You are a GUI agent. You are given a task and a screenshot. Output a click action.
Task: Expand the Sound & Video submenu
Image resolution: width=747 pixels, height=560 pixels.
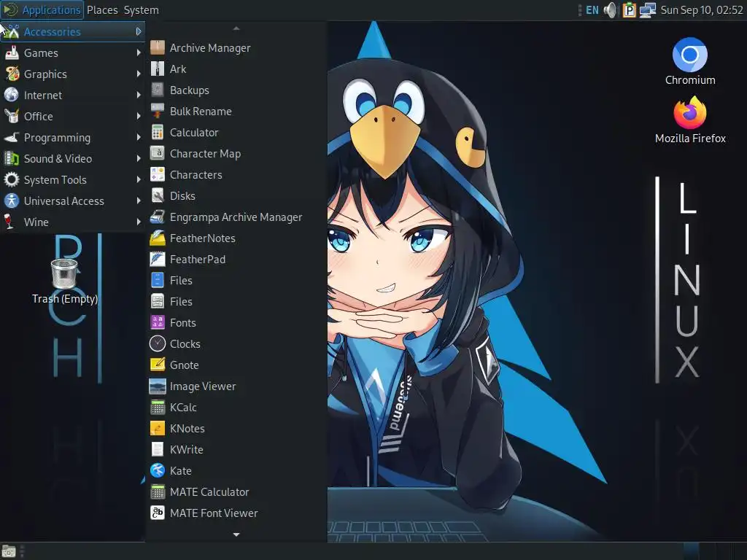(72, 158)
